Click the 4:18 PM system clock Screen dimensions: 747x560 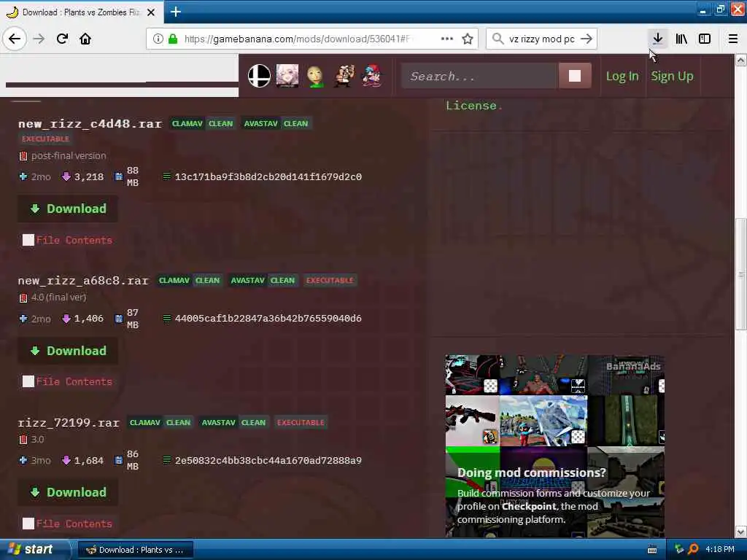click(x=720, y=550)
